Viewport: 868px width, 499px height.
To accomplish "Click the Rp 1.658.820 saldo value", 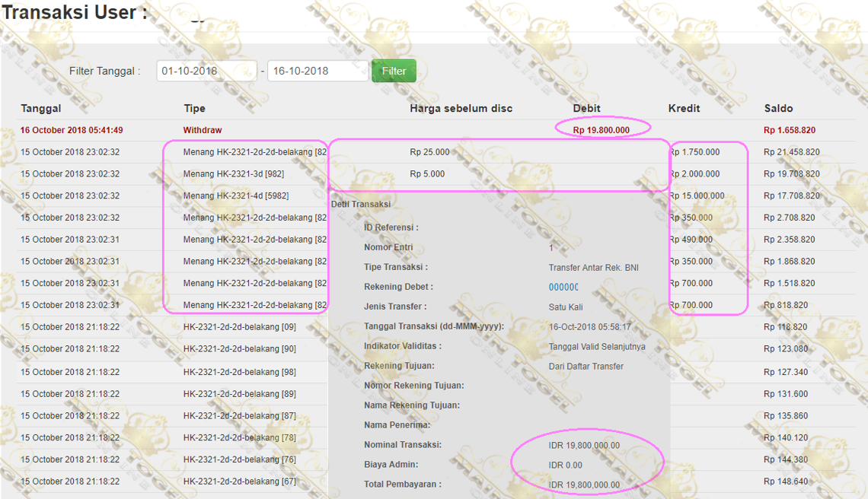I will click(x=789, y=130).
